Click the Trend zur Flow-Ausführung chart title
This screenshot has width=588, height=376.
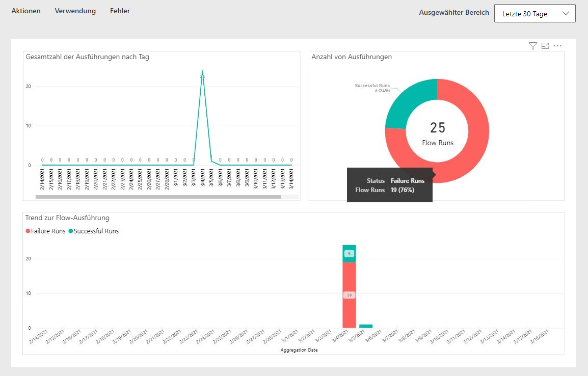67,218
